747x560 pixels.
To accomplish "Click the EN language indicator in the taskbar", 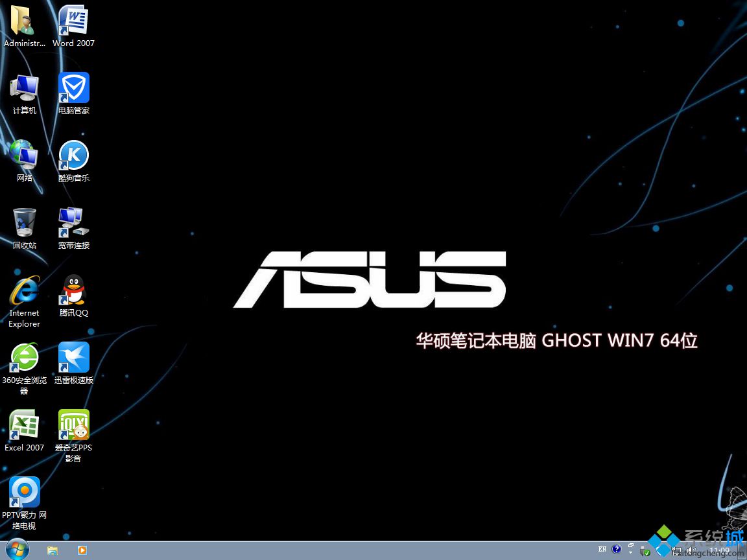I will pos(602,550).
